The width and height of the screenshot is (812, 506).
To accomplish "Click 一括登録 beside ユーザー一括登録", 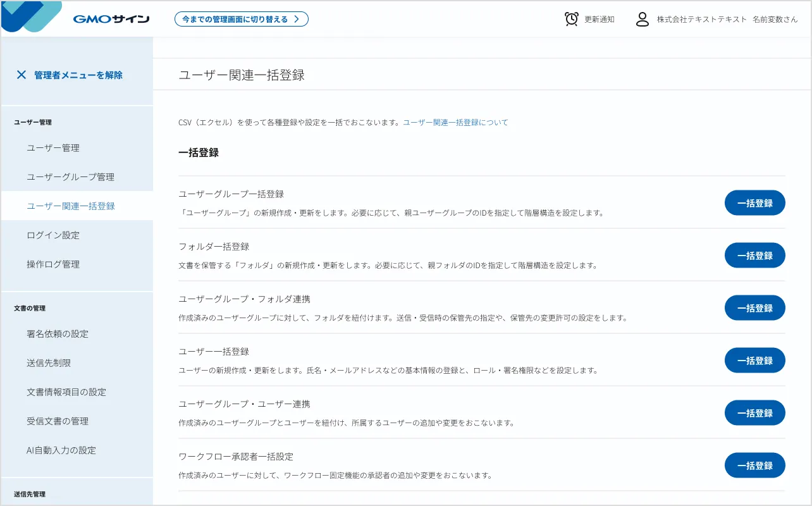I will tap(754, 360).
